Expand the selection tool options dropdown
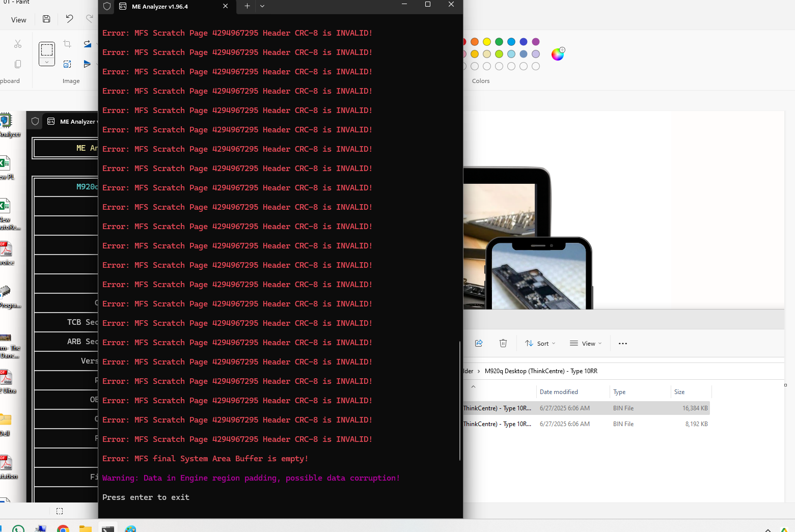Viewport: 795px width, 532px height. (x=47, y=62)
